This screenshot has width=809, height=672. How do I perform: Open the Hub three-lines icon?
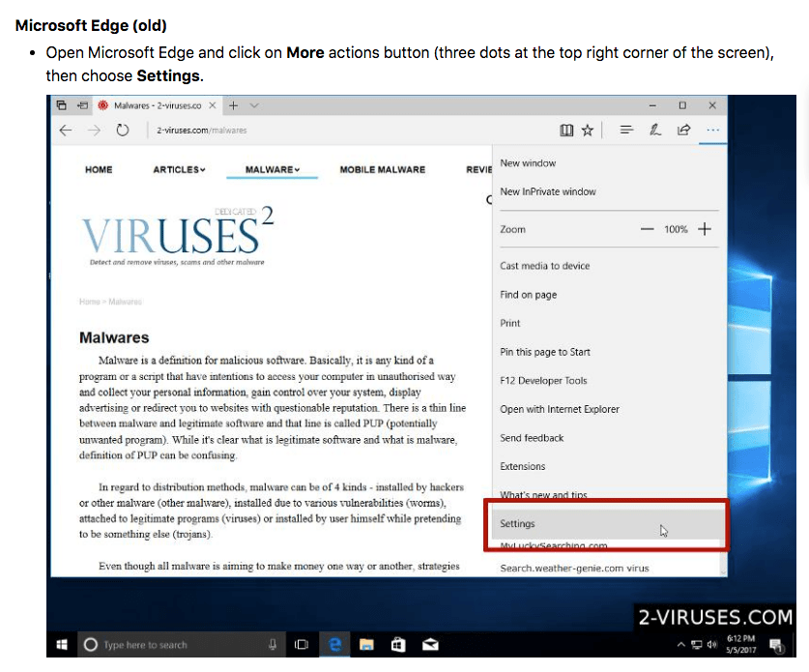(x=626, y=131)
